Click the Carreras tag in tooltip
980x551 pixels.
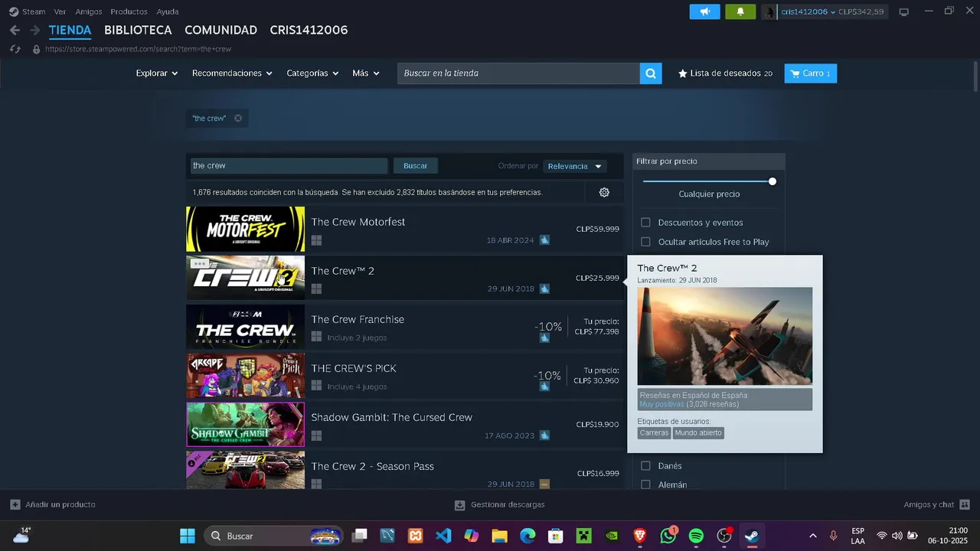point(654,433)
